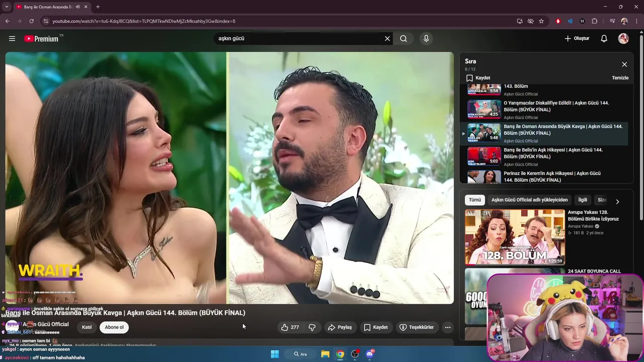This screenshot has height=362, width=644.
Task: Open tab search dropdown arrow
Action: point(7,7)
